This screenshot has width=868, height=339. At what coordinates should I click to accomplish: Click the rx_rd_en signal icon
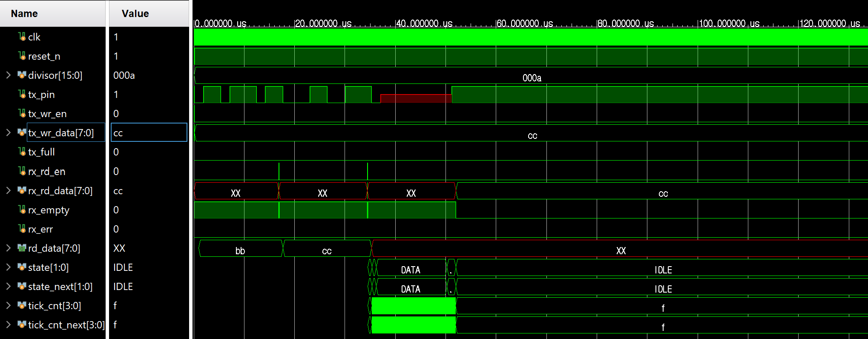click(x=22, y=171)
